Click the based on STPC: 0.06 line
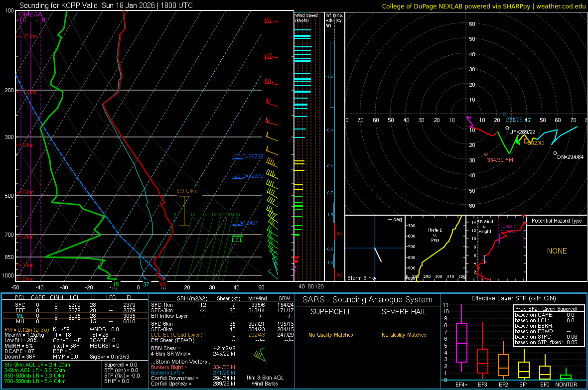588x390 pixels. 546,337
